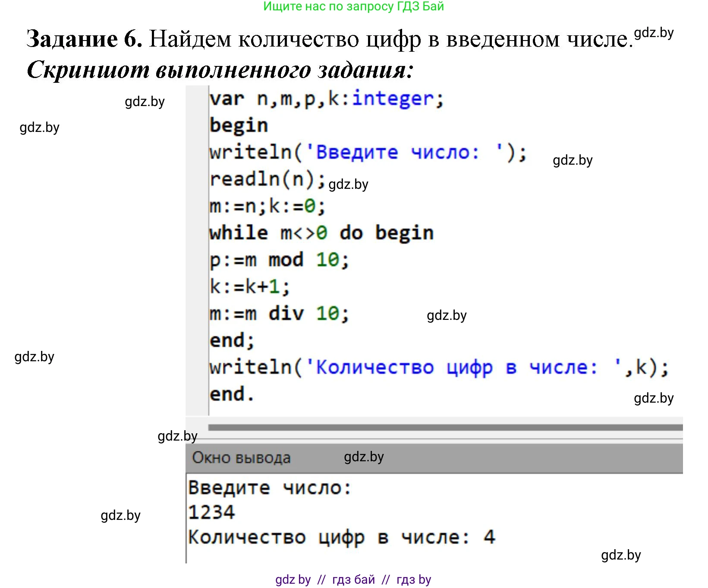Click the m:=m div 10 statement

[278, 313]
